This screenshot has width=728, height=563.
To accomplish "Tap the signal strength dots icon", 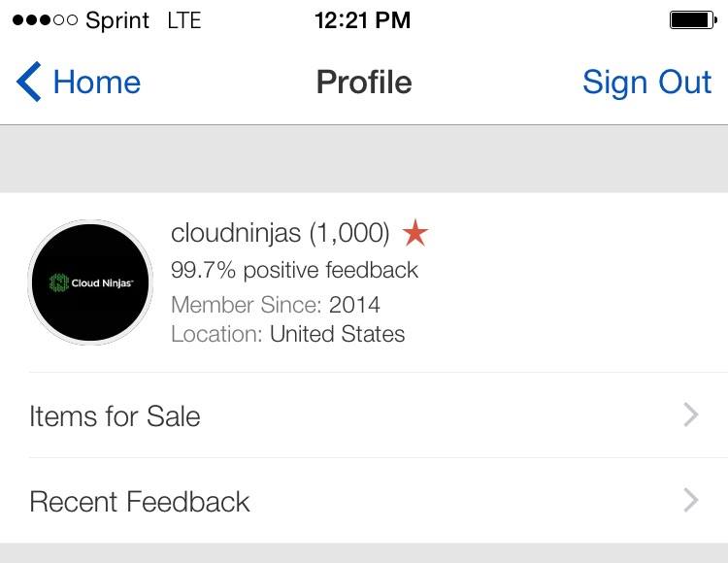I will (x=45, y=20).
